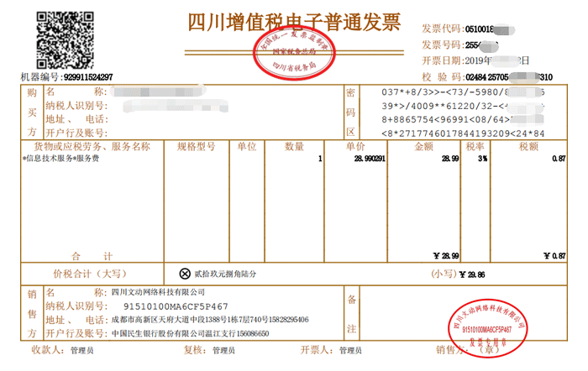Click column header 税额

point(528,147)
